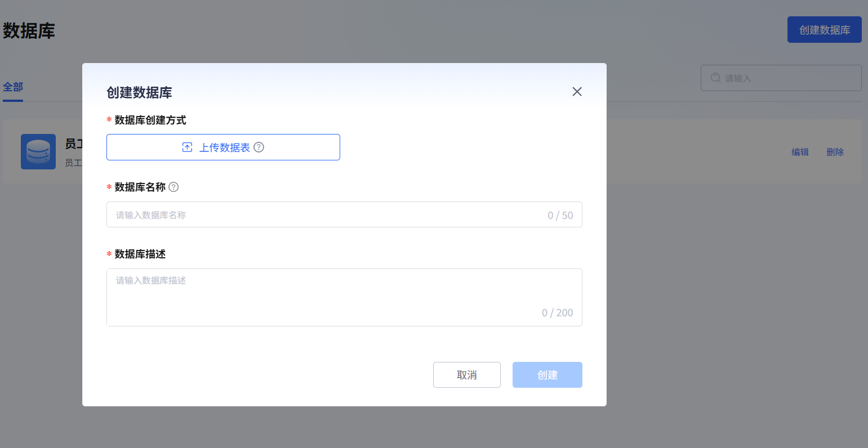The height and width of the screenshot is (448, 868).
Task: Click the 数据库创建方式 label text
Action: click(150, 120)
